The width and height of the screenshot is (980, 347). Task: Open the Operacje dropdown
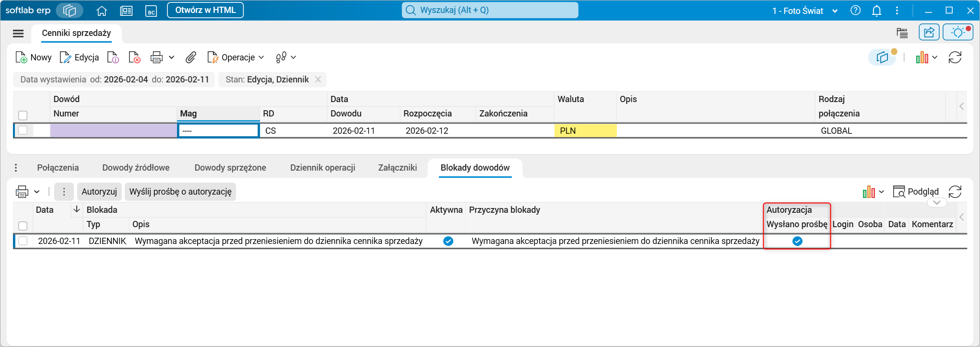pos(236,58)
